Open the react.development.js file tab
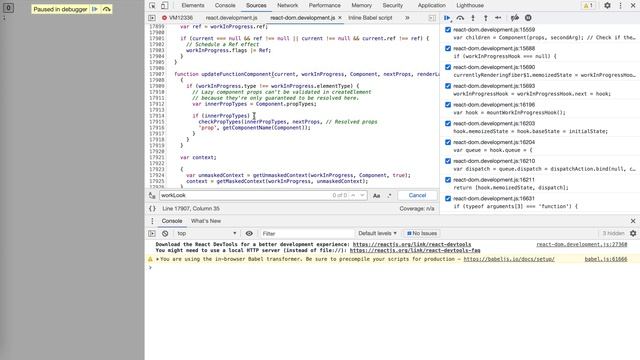640x360 pixels. 231,18
